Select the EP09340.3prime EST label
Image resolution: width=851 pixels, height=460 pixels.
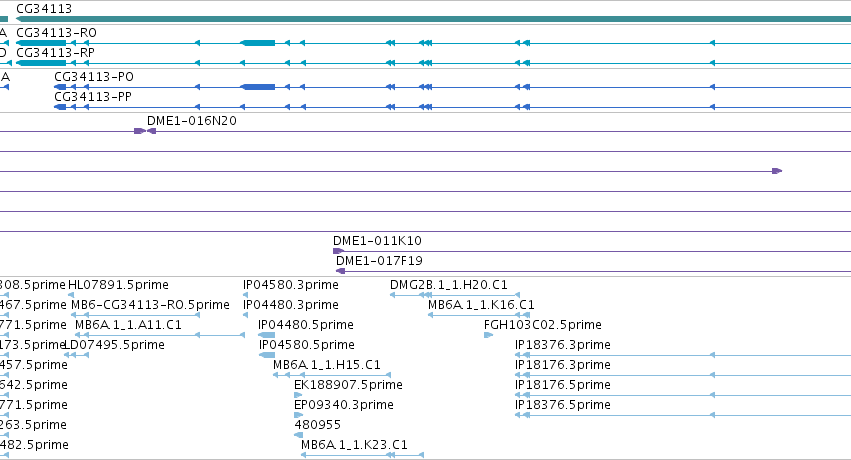[x=344, y=405]
